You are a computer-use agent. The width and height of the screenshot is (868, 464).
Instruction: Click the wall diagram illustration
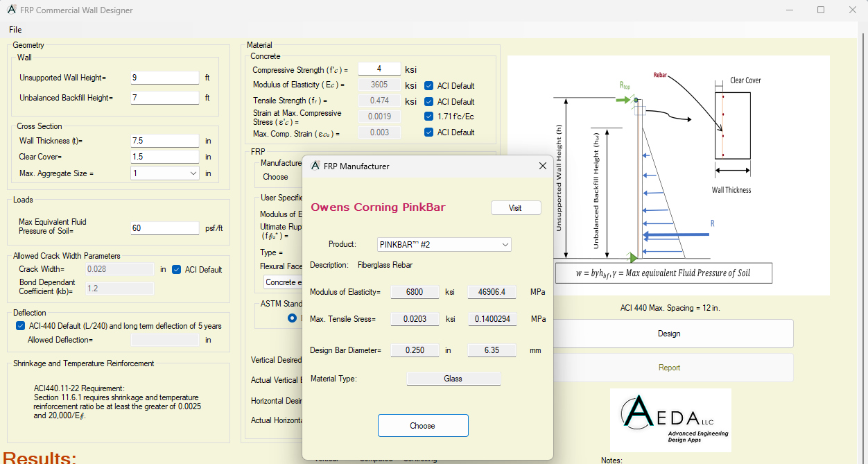(668, 175)
